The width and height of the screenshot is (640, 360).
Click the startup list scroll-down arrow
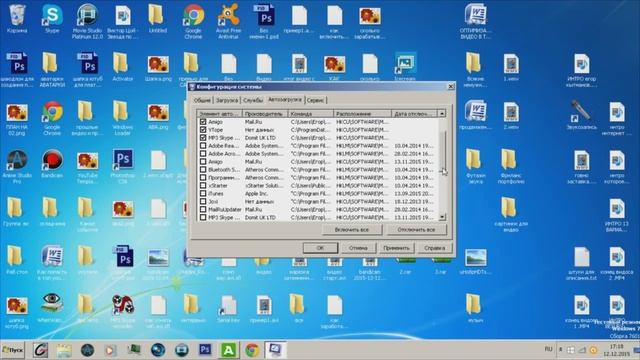tap(442, 218)
